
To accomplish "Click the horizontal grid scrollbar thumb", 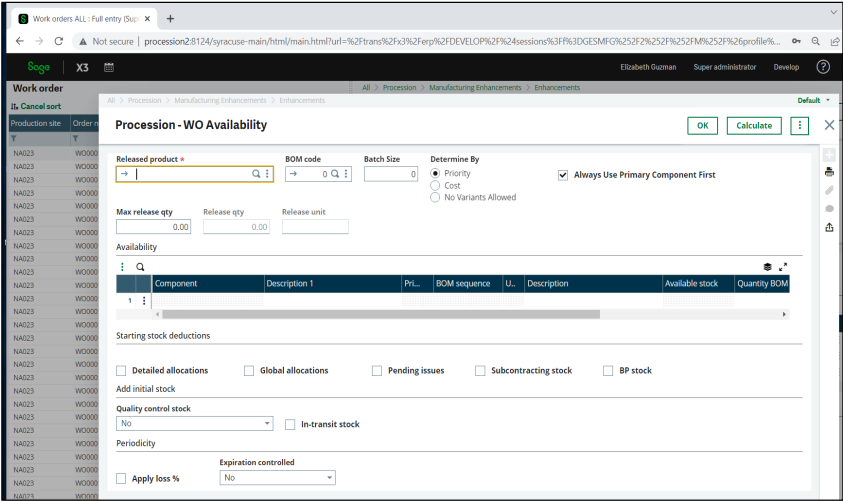I will tap(381, 314).
